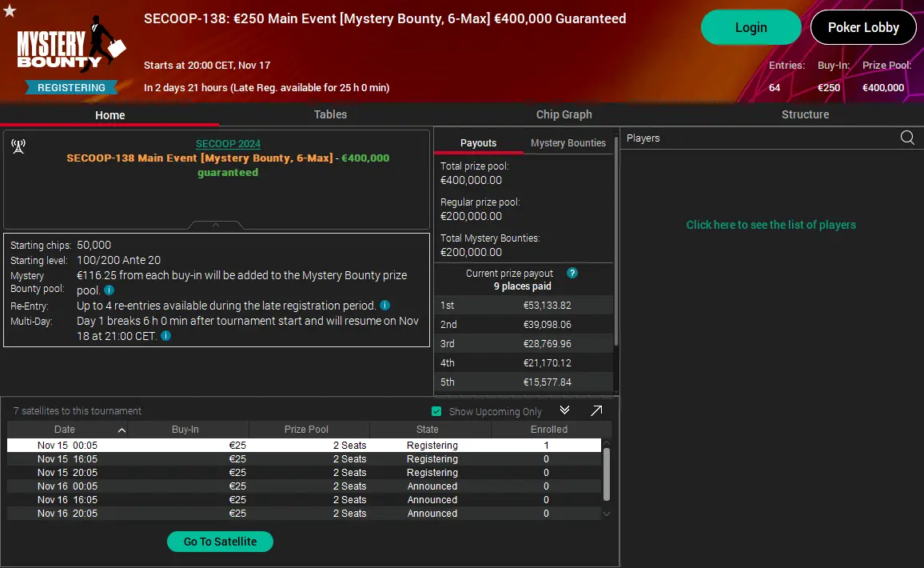Click the favorite star icon
Screen dimensions: 924x568
coord(10,10)
